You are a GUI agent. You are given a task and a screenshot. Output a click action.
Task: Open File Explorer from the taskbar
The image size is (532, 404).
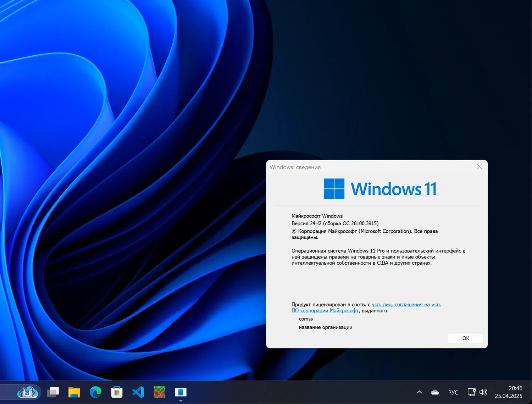(x=74, y=392)
